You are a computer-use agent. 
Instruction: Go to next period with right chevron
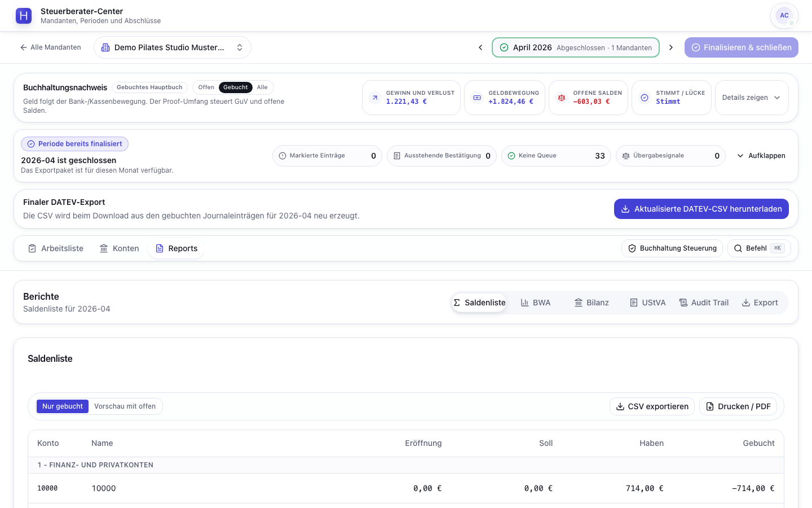671,47
